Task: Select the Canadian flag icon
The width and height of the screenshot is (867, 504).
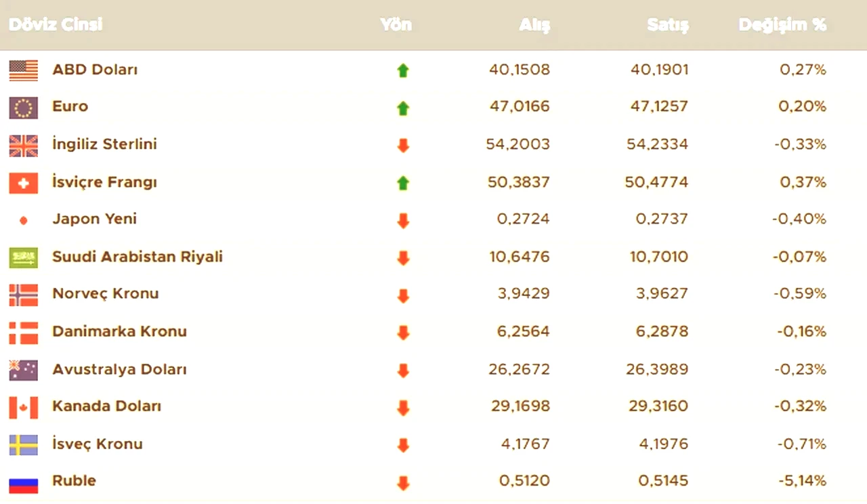Action: coord(24,408)
